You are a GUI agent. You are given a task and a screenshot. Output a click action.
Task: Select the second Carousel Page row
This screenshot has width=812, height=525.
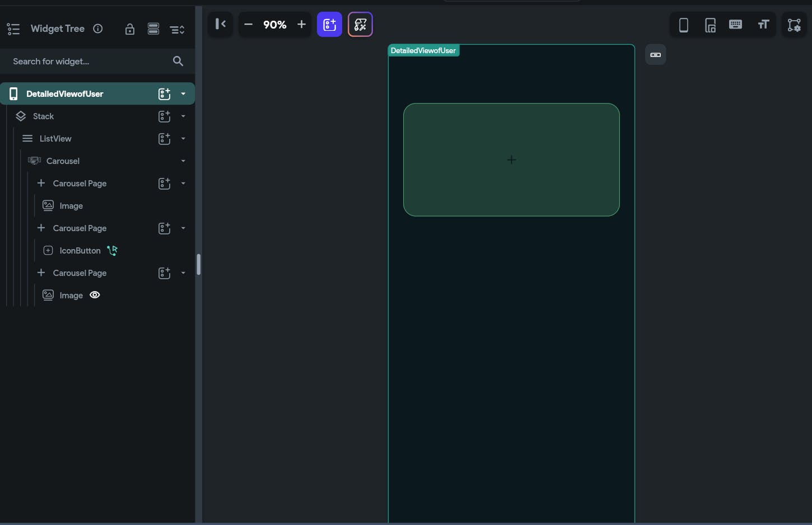click(x=97, y=228)
